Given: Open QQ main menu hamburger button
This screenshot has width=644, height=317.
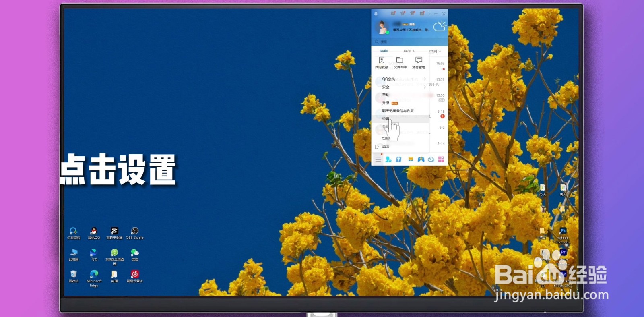Looking at the screenshot, I should (378, 159).
